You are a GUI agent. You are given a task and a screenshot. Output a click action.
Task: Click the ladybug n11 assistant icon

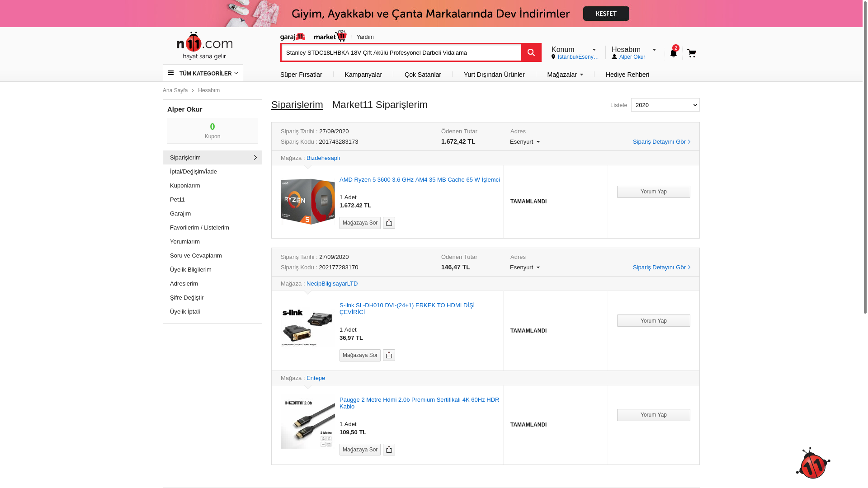[813, 463]
